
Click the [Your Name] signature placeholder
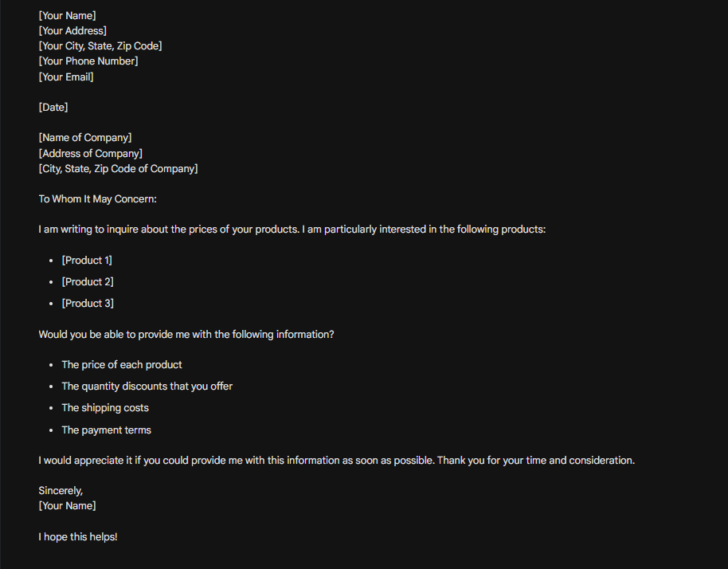(68, 506)
